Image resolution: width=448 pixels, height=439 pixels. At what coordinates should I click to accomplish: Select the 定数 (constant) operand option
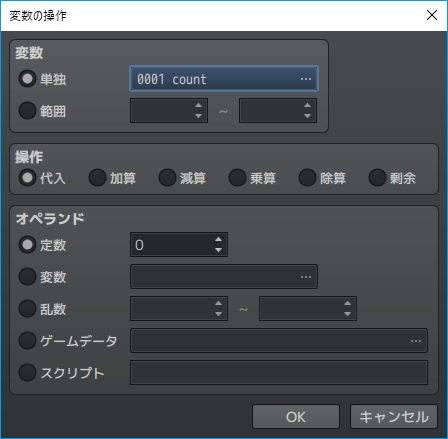click(27, 245)
